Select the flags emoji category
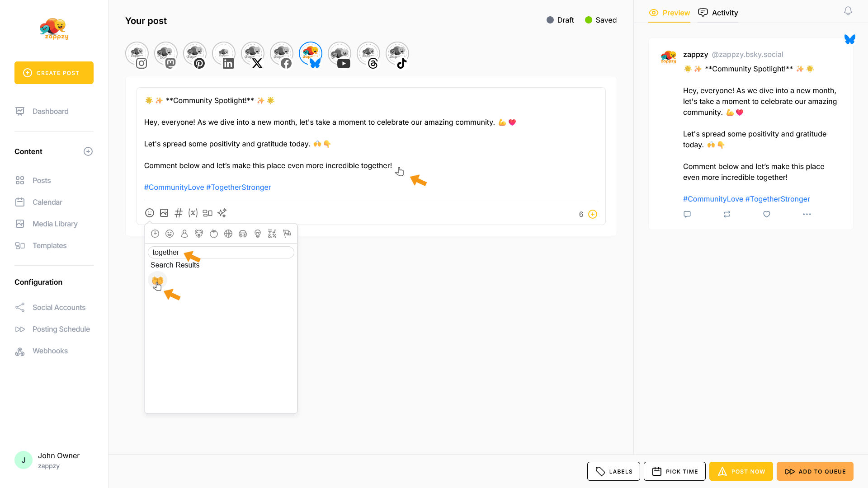This screenshot has width=868, height=488. click(x=287, y=234)
